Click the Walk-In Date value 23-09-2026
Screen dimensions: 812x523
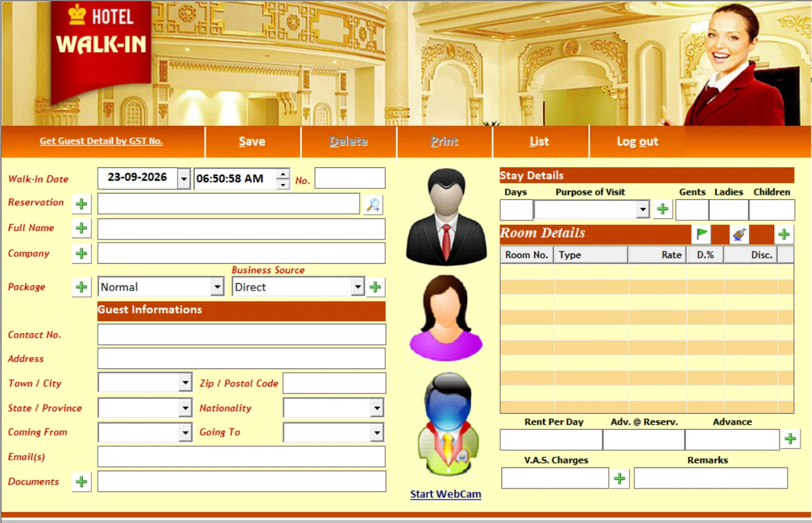(137, 179)
